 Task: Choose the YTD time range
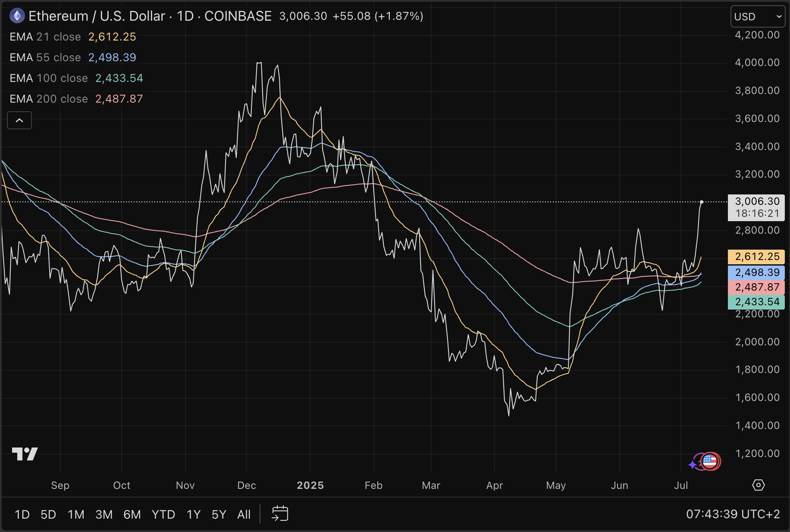pyautogui.click(x=163, y=514)
